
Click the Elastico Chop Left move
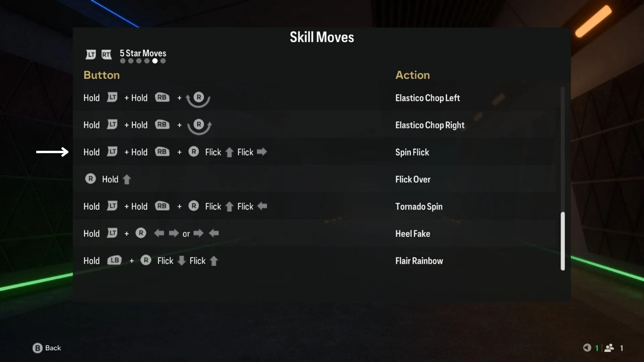[x=427, y=98]
